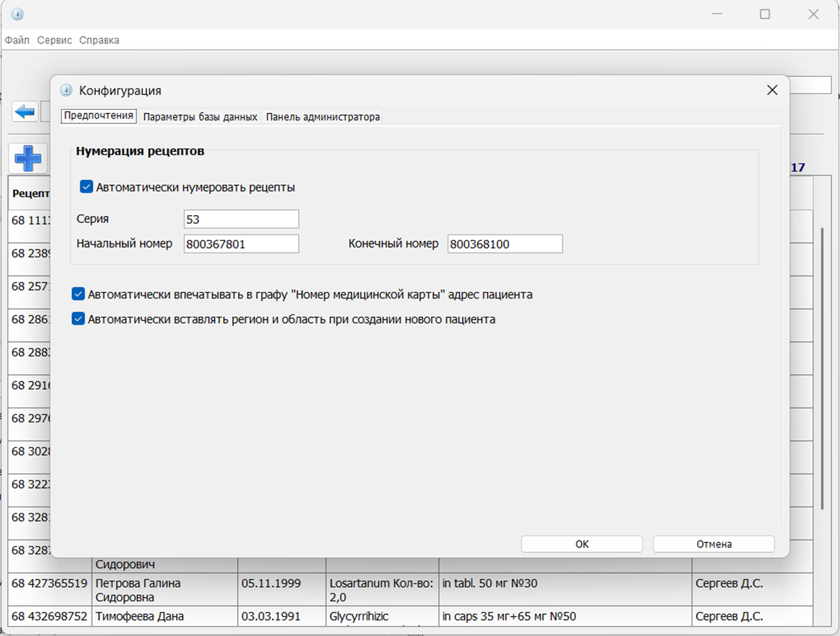The height and width of the screenshot is (636, 840).
Task: Click the Серия input field
Action: coord(241,219)
